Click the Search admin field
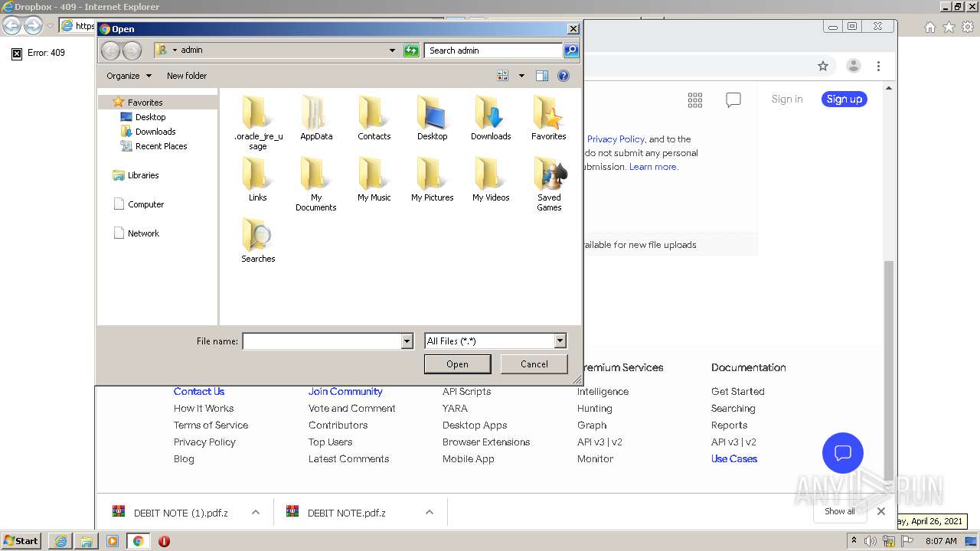 [x=493, y=51]
